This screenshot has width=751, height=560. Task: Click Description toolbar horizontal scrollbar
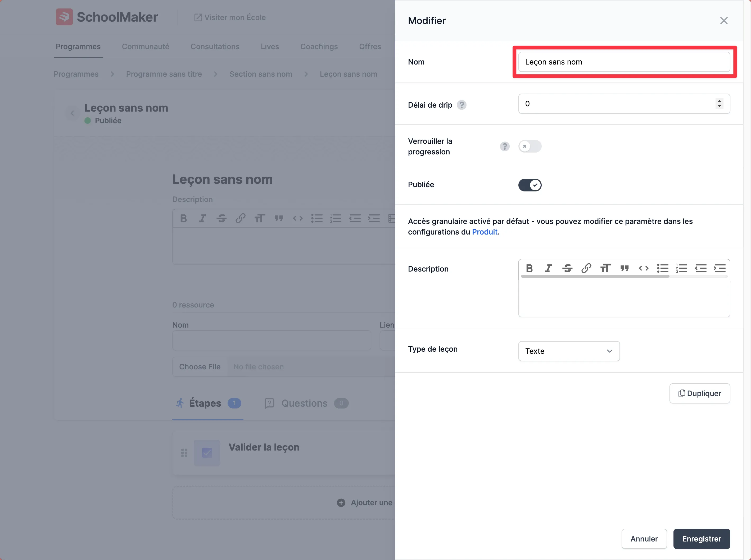pyautogui.click(x=595, y=276)
